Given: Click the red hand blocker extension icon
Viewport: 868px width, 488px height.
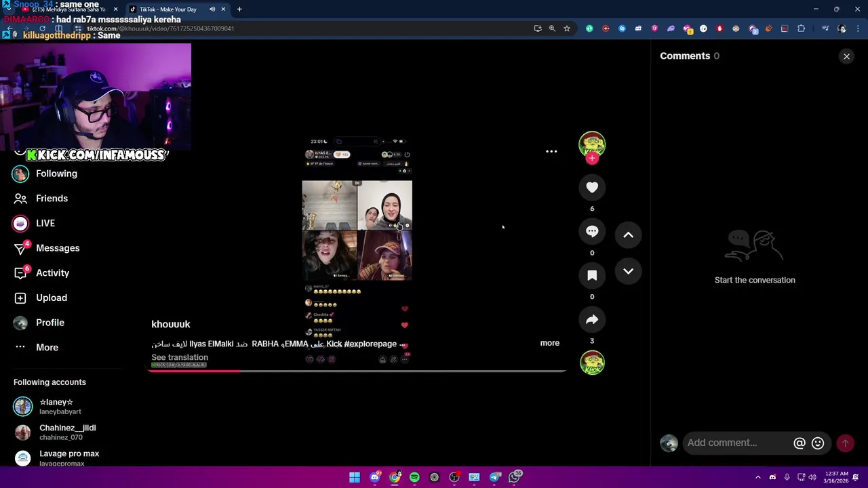Looking at the screenshot, I should point(719,28).
